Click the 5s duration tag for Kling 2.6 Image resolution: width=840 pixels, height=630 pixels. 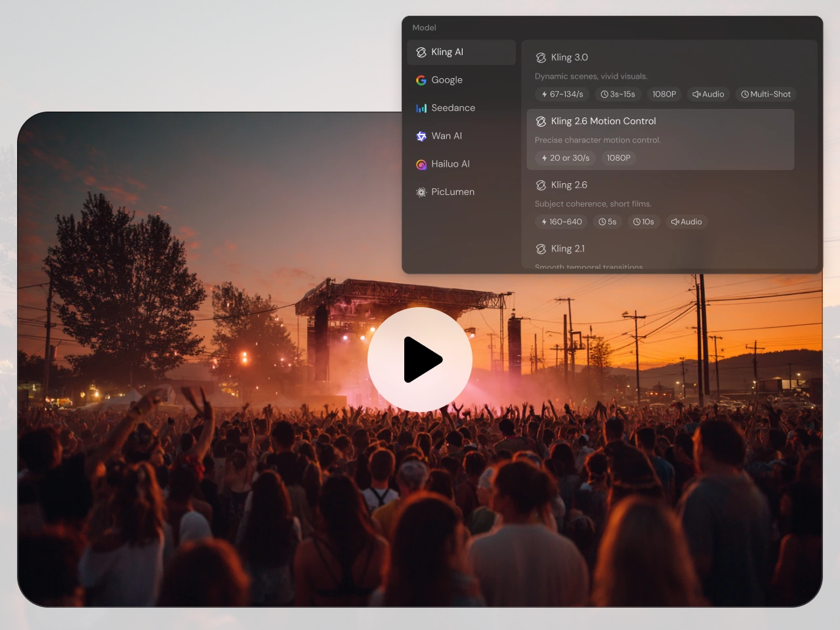[607, 222]
